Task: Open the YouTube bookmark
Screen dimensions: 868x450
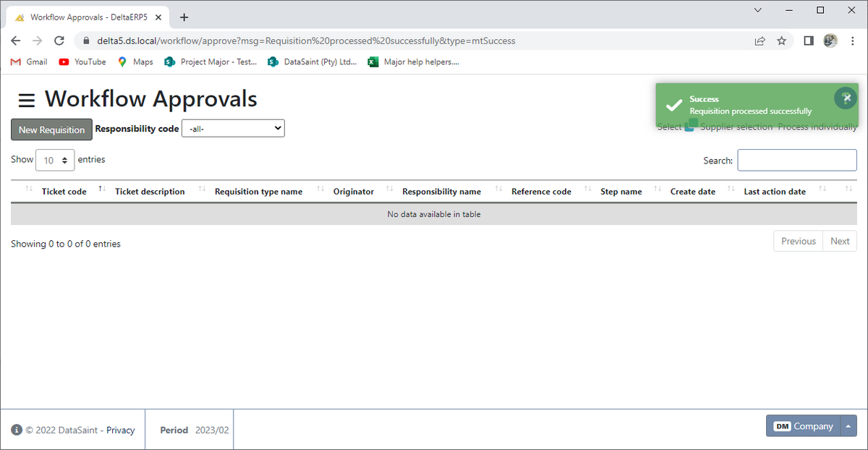Action: [82, 62]
